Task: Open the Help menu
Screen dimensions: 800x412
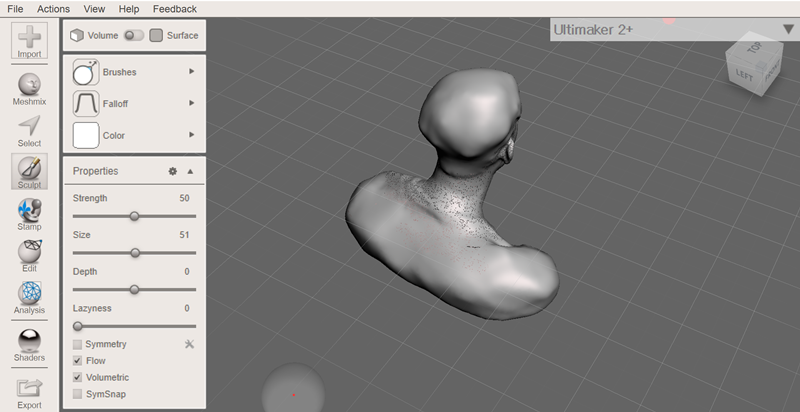Action: pyautogui.click(x=129, y=9)
